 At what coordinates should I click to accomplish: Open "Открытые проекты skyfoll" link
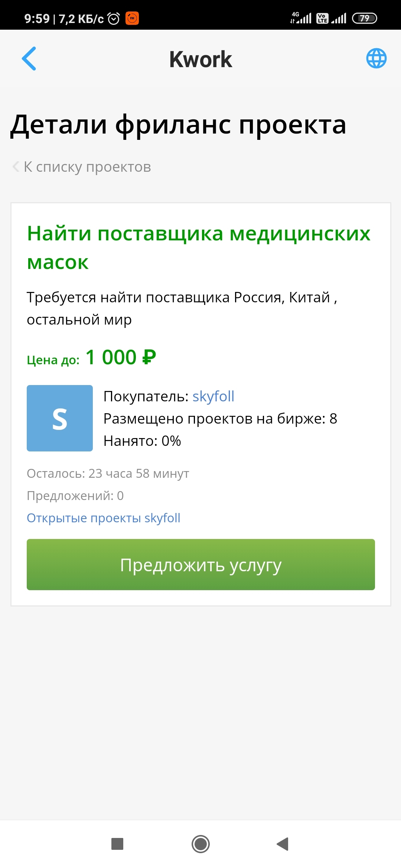tap(103, 518)
